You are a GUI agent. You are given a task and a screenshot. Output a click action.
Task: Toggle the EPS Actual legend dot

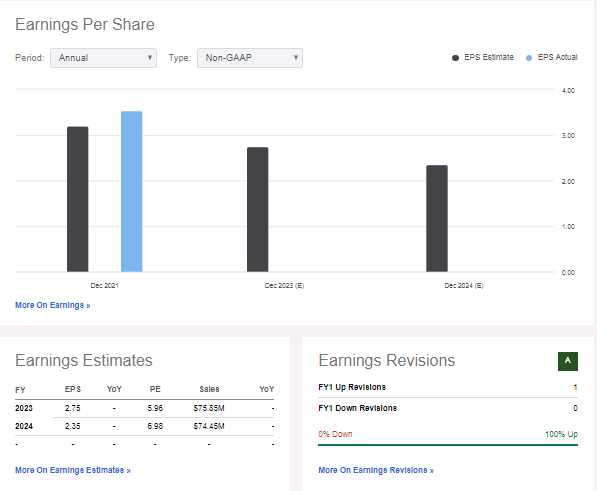[529, 58]
